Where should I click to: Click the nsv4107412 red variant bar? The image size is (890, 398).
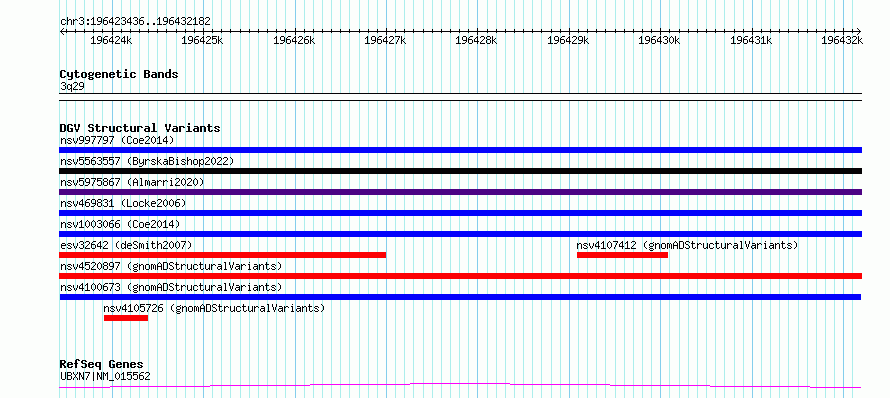tap(622, 255)
